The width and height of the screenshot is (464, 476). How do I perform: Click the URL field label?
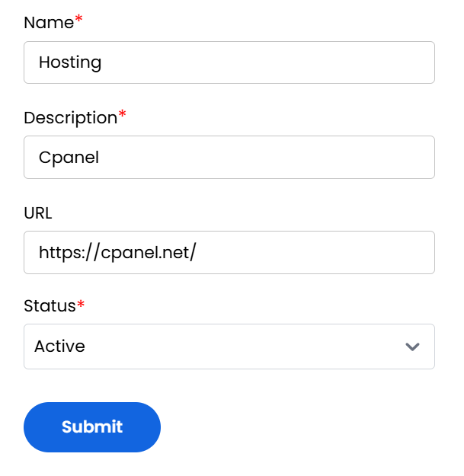[38, 212]
